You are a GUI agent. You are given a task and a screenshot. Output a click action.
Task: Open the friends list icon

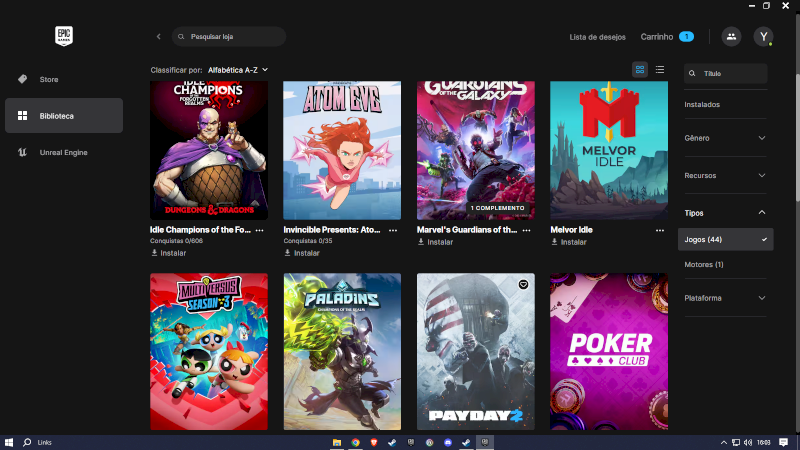(x=731, y=37)
